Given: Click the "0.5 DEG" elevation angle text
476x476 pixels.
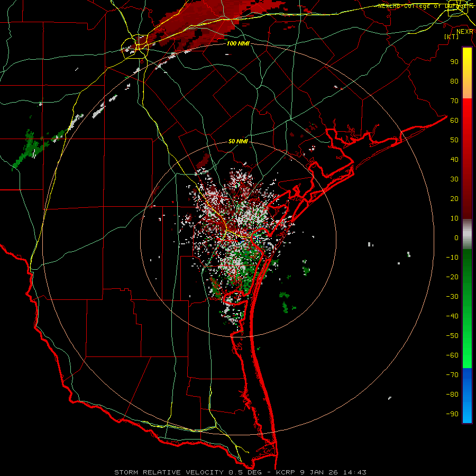Looking at the screenshot, I should 245,472.
